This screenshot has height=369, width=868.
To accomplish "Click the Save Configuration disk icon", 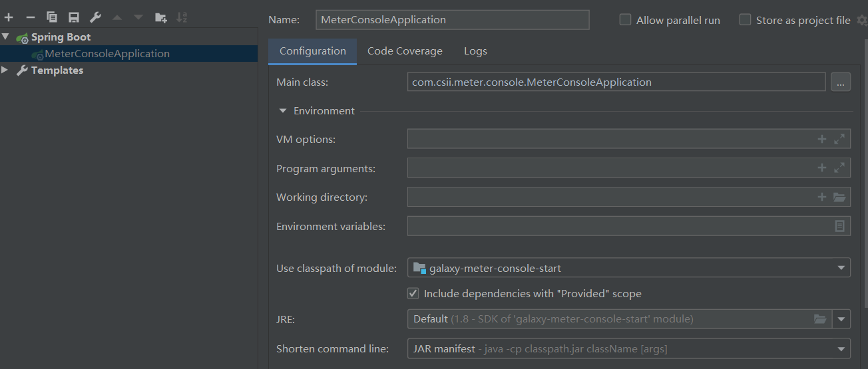I will click(x=74, y=17).
